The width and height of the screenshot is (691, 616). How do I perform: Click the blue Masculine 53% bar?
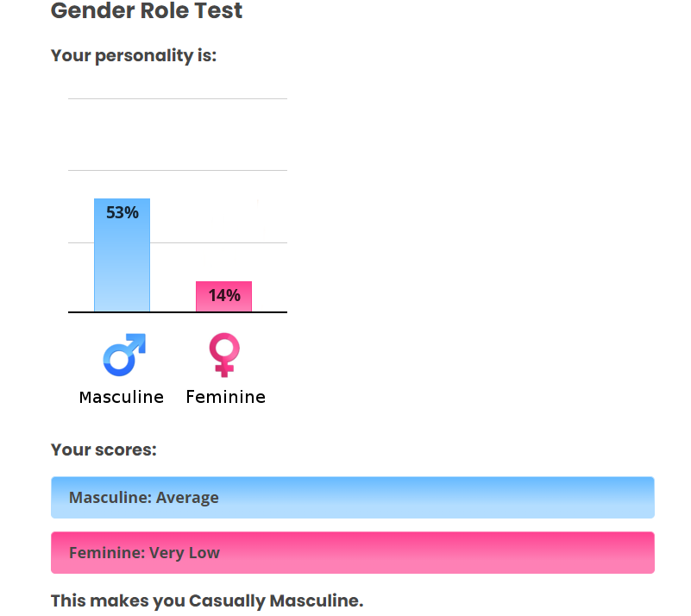122,263
